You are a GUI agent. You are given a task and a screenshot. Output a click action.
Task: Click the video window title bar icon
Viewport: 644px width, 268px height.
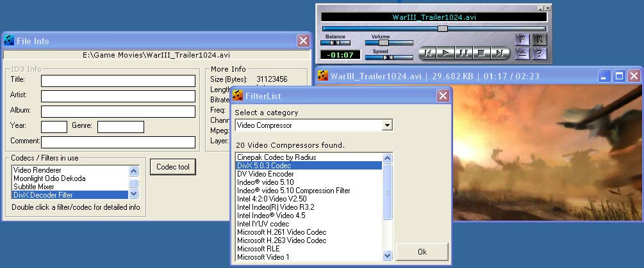pos(323,76)
